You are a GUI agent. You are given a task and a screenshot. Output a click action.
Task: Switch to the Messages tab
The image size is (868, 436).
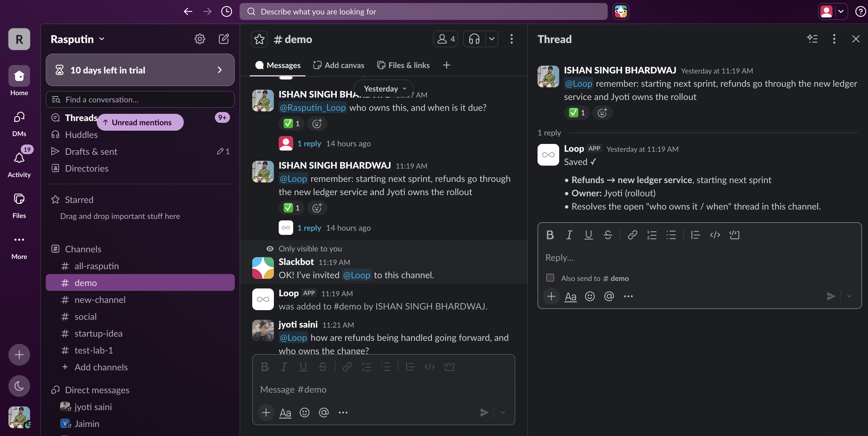[x=278, y=65]
